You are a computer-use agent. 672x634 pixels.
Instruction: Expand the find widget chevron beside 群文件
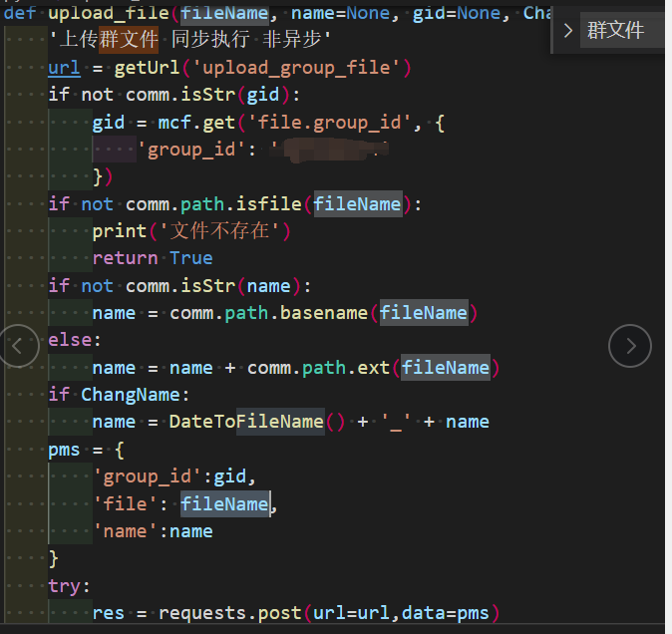pos(567,31)
